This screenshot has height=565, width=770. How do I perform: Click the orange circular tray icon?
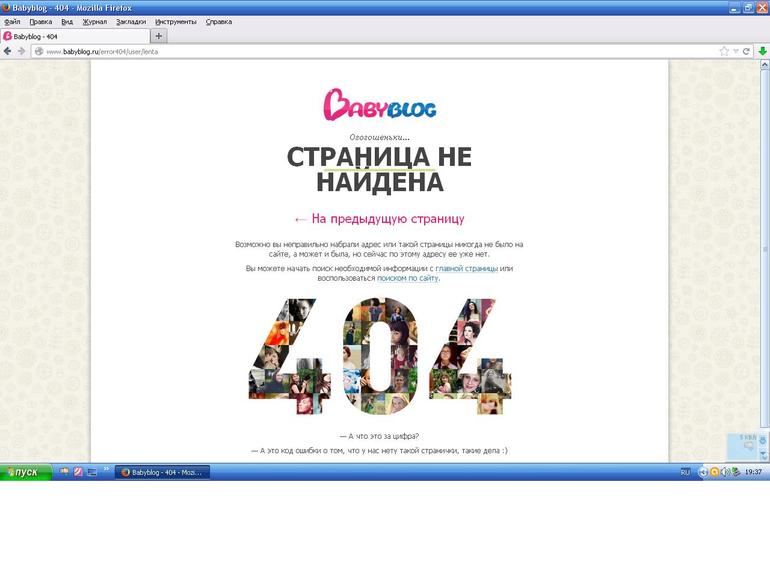[x=715, y=472]
